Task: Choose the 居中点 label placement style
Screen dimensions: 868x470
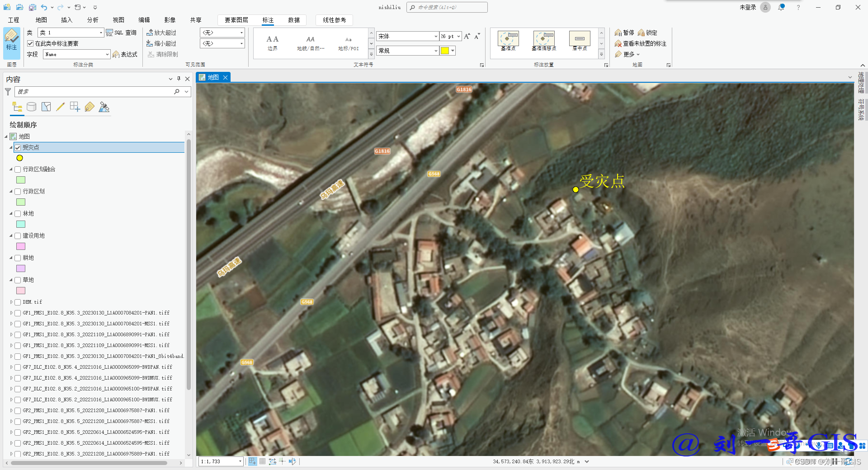Action: click(x=580, y=40)
